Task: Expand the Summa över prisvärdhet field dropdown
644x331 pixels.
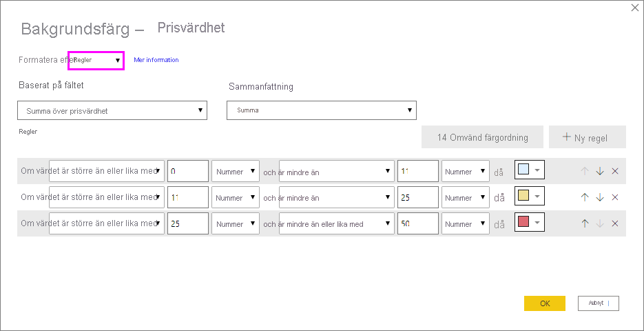Action: 112,110
